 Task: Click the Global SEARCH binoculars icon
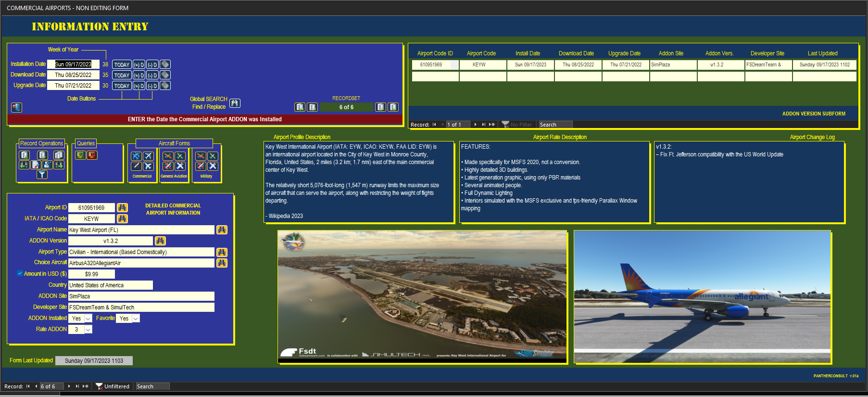pos(235,102)
